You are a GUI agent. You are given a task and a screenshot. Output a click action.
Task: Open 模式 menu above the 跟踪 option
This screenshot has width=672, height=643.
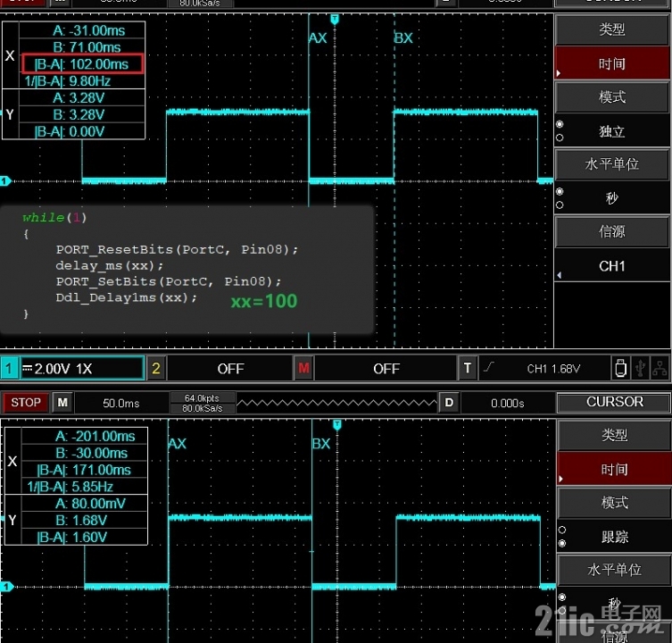click(614, 502)
